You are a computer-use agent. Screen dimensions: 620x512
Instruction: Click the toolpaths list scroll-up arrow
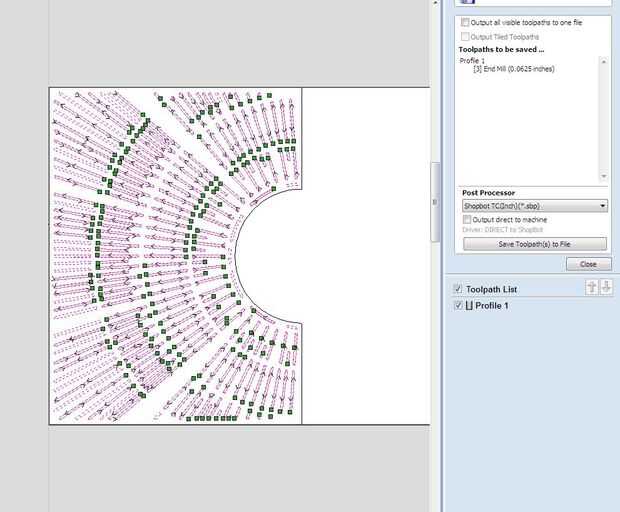coord(604,61)
